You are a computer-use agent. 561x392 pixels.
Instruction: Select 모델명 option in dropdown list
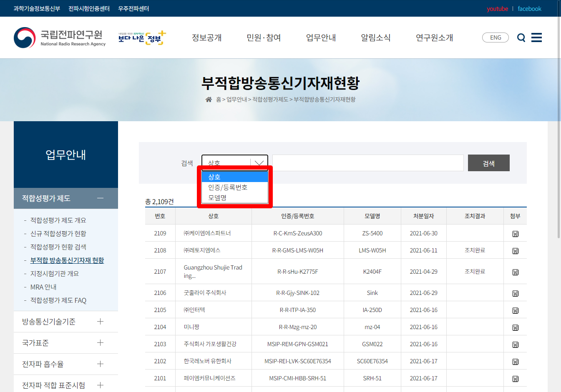pos(234,197)
